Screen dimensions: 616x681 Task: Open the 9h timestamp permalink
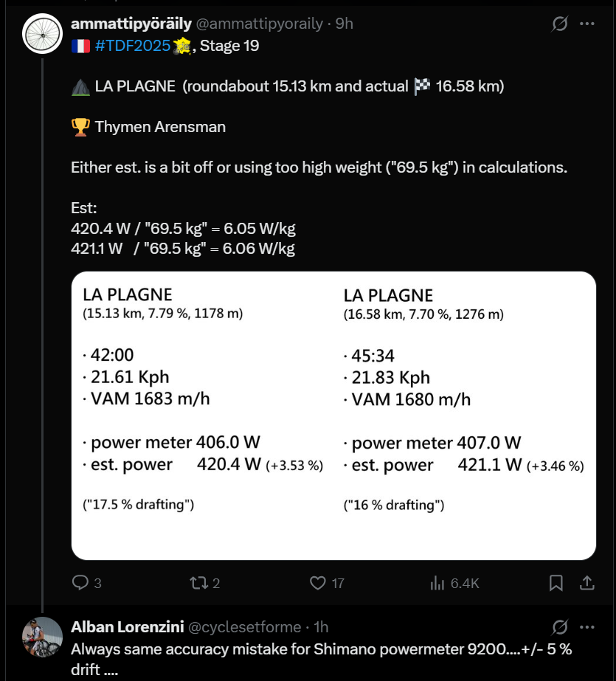tap(345, 24)
